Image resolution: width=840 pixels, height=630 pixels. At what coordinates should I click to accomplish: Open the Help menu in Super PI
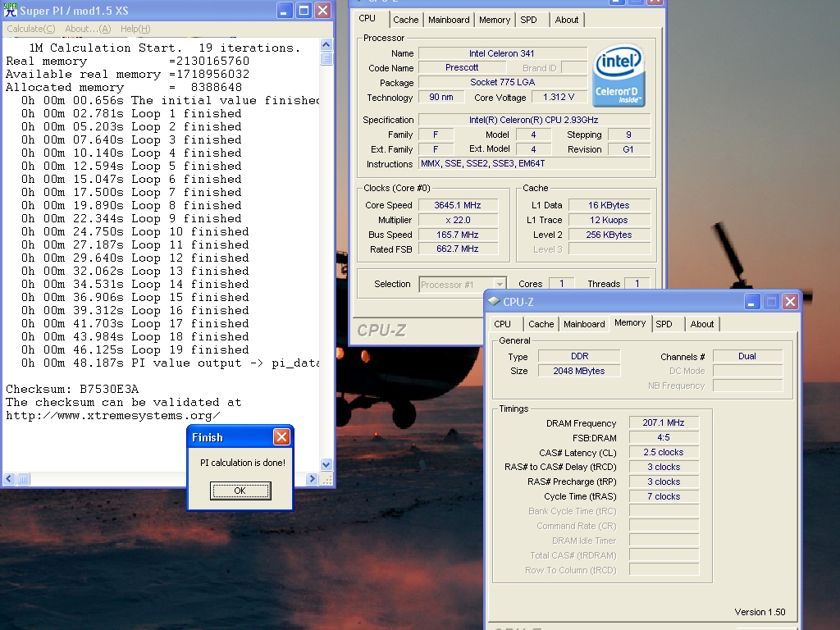click(135, 29)
